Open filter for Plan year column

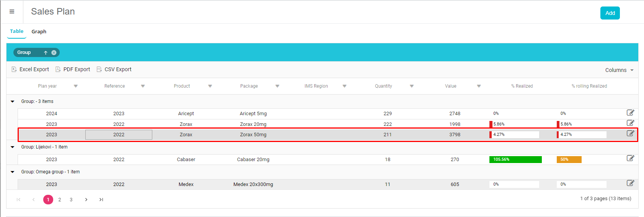76,86
